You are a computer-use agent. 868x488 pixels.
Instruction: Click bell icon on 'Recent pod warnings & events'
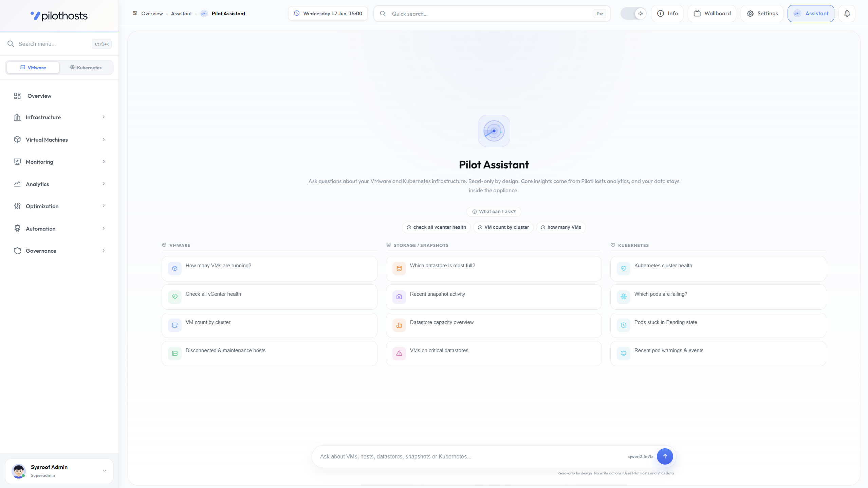pos(624,354)
